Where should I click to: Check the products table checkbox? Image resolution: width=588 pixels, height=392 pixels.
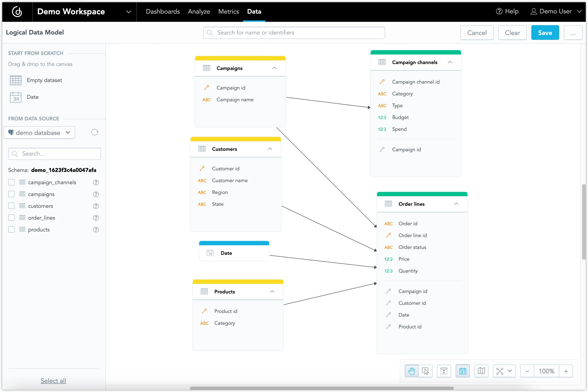pyautogui.click(x=11, y=229)
